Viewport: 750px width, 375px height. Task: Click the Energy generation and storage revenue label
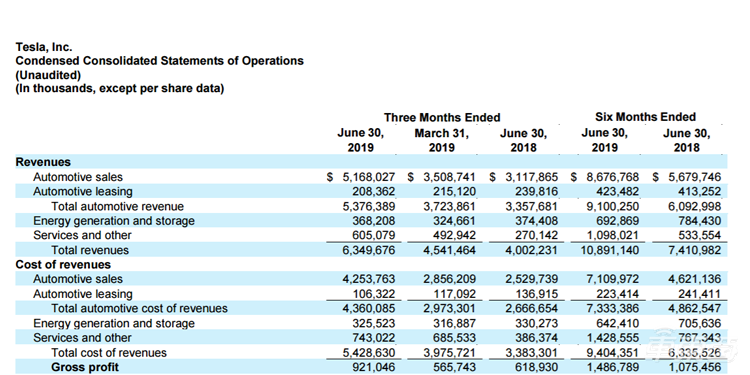pos(114,221)
